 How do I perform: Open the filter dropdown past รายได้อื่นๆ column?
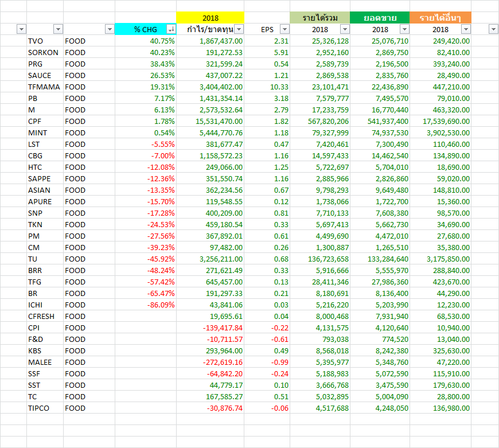click(493, 29)
